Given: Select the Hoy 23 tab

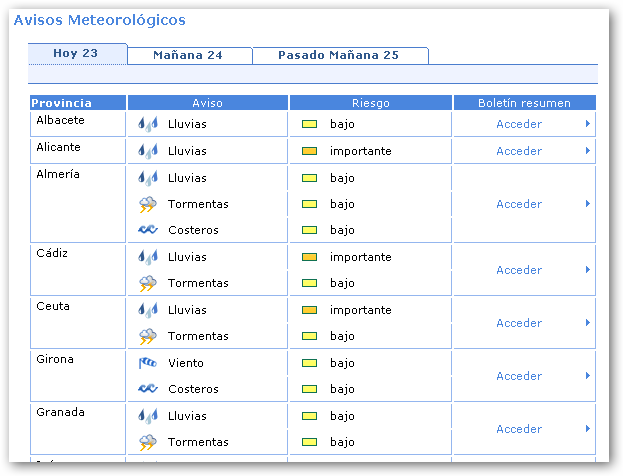Looking at the screenshot, I should coord(76,54).
